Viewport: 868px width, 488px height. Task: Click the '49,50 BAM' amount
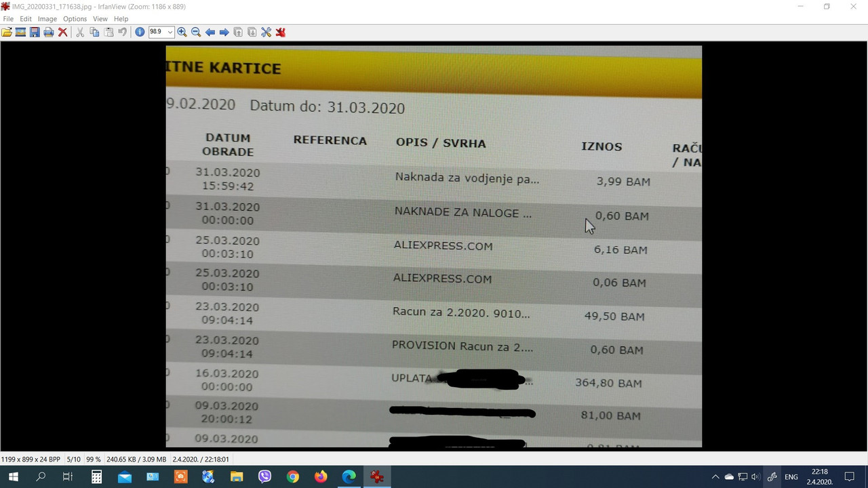pyautogui.click(x=614, y=317)
